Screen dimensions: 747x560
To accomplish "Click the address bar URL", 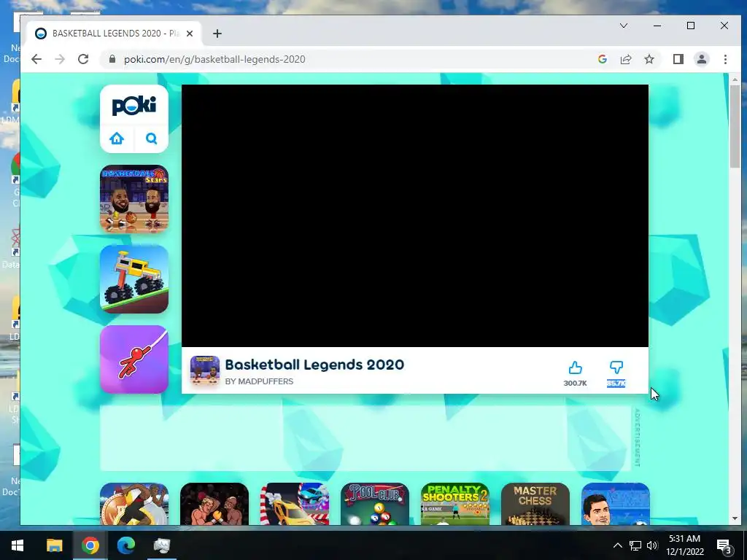I will tap(214, 59).
